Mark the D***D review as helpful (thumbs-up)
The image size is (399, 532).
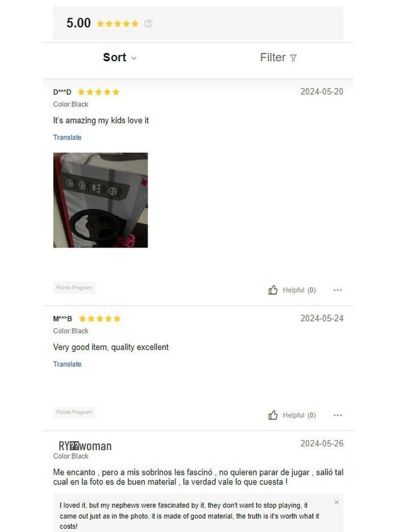273,290
